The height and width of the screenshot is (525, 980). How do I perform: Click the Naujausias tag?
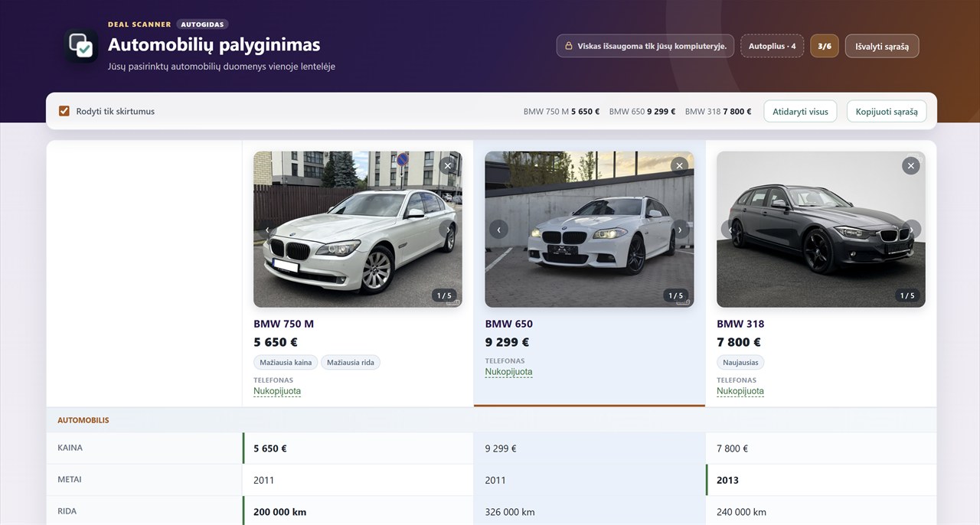740,362
